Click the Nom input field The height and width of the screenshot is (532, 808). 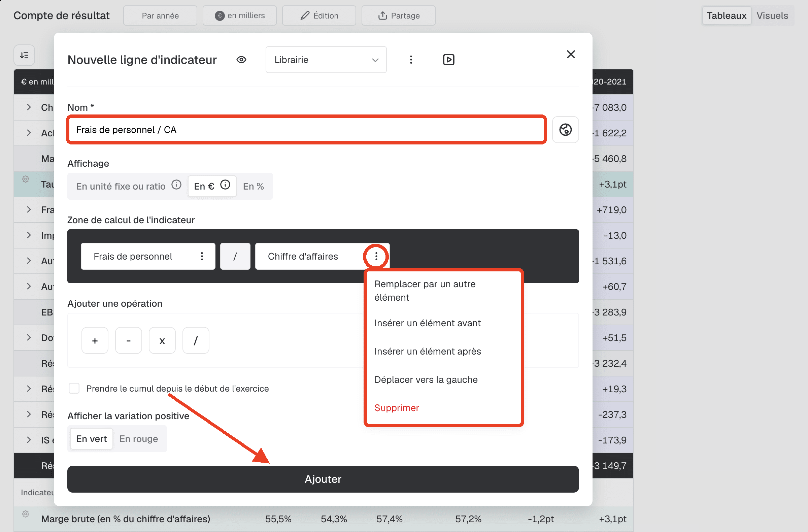point(306,130)
